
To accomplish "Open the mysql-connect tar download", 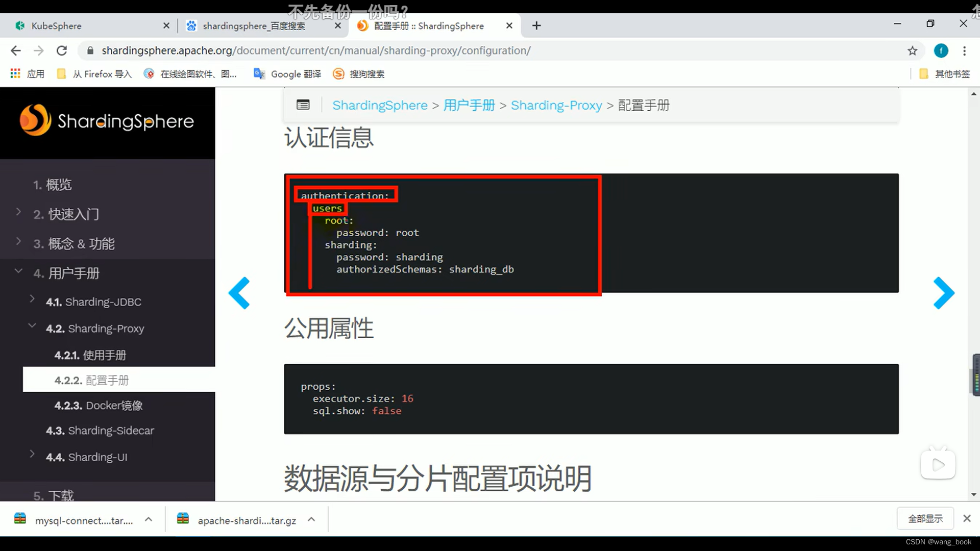I will (74, 520).
